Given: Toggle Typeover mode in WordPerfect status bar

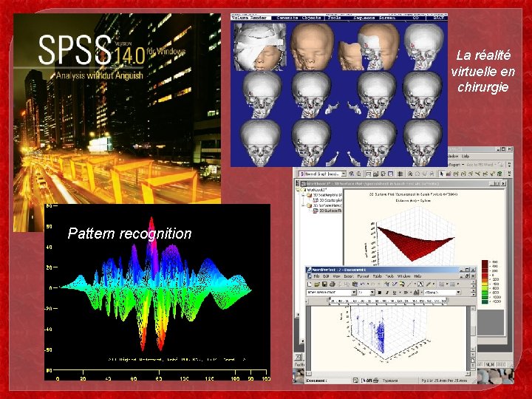Looking at the screenshot, I should point(390,381).
